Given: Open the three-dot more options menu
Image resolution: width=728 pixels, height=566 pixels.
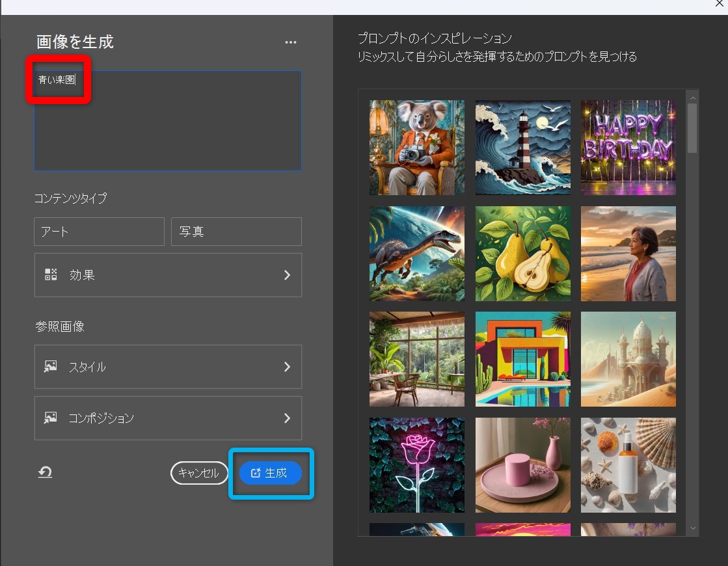Looking at the screenshot, I should pos(291,42).
